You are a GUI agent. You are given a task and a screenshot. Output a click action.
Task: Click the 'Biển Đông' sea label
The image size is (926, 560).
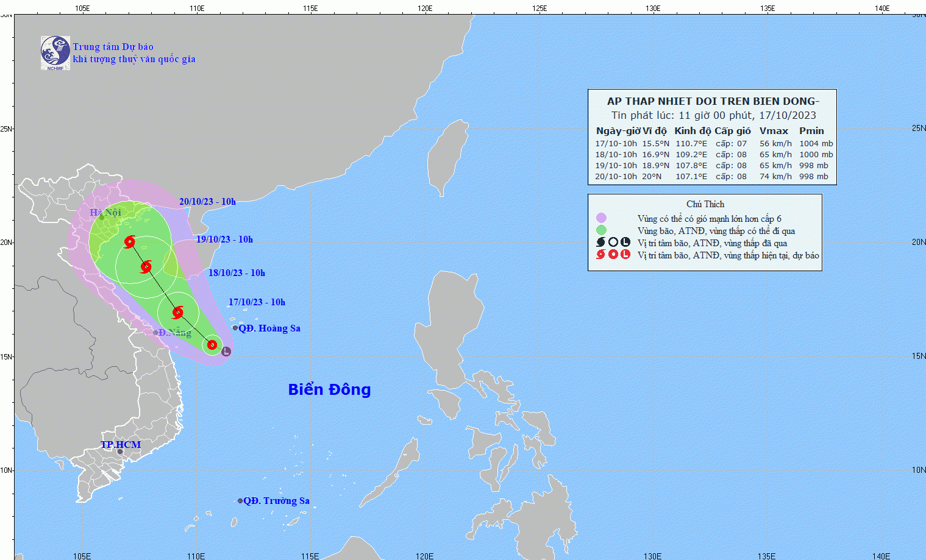pyautogui.click(x=329, y=389)
